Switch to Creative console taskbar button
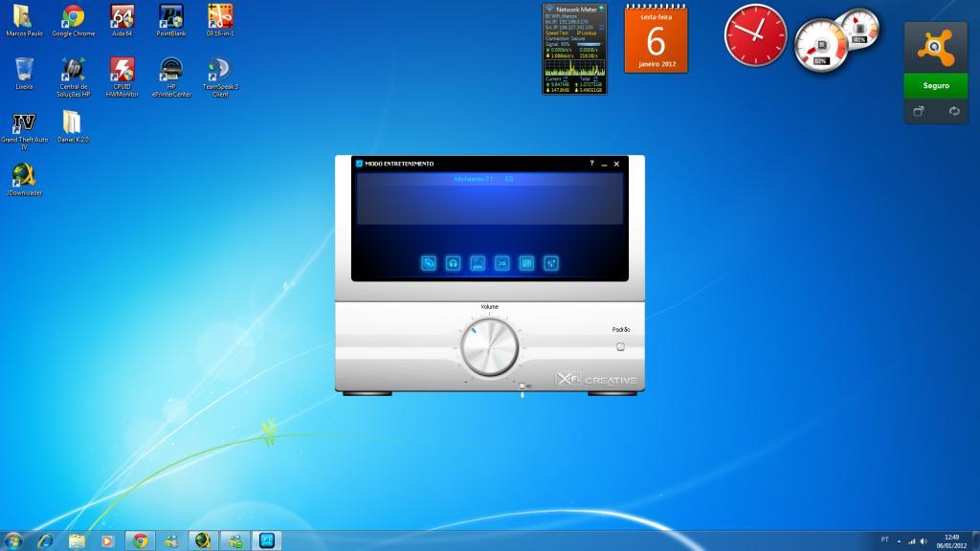Viewport: 980px width, 551px height. tap(267, 541)
